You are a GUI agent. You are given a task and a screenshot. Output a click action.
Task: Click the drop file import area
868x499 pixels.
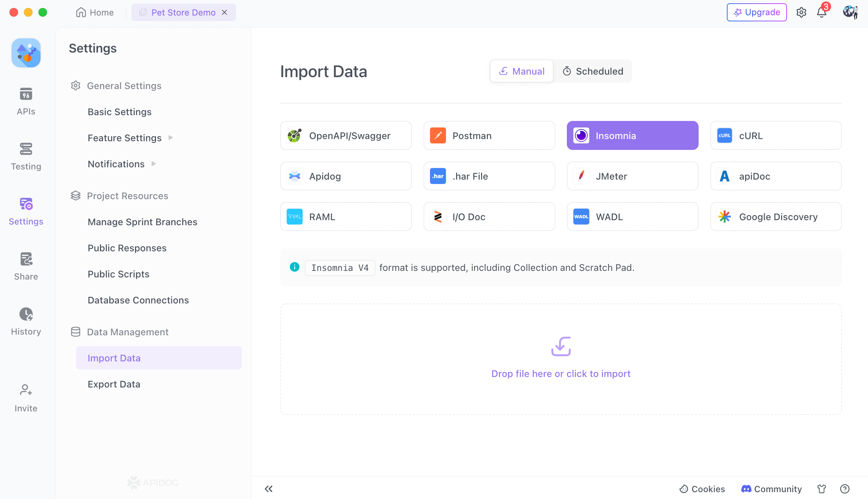click(561, 359)
